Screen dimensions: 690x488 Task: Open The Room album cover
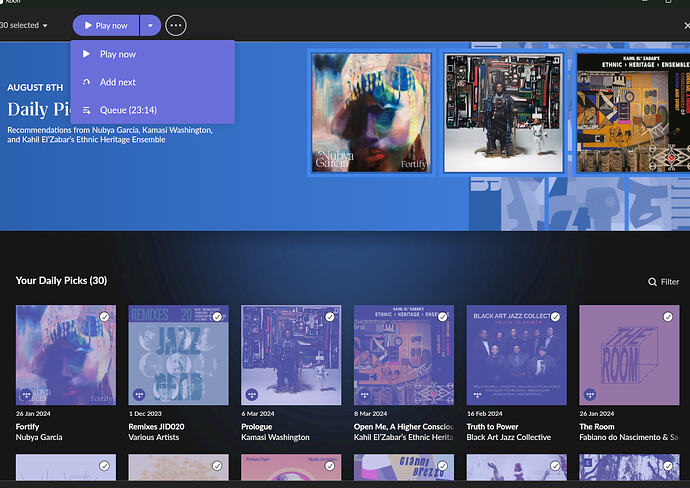point(629,355)
